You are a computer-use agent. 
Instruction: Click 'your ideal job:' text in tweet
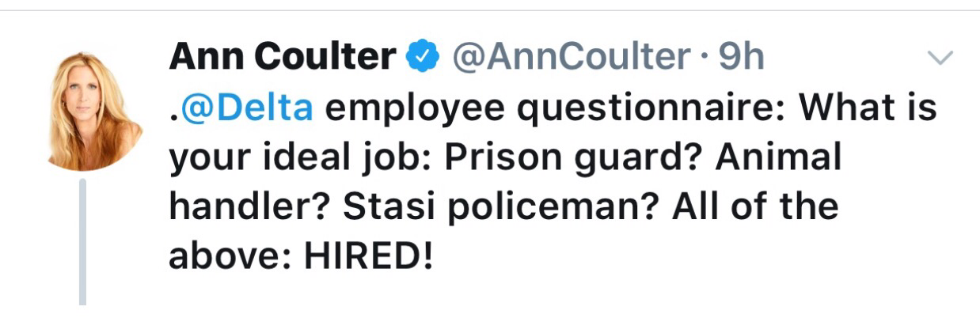click(x=299, y=157)
